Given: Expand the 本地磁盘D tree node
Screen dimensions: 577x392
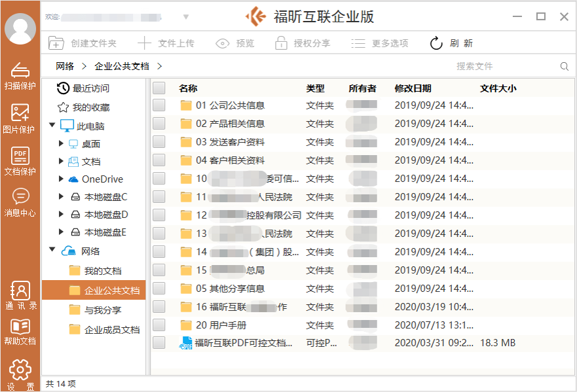Looking at the screenshot, I should (x=61, y=214).
